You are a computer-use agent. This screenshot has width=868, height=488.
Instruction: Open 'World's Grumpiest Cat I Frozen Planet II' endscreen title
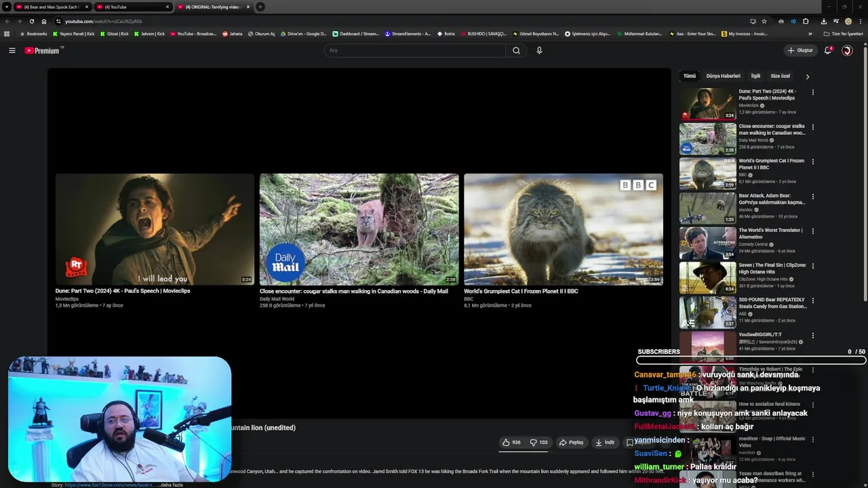click(521, 291)
